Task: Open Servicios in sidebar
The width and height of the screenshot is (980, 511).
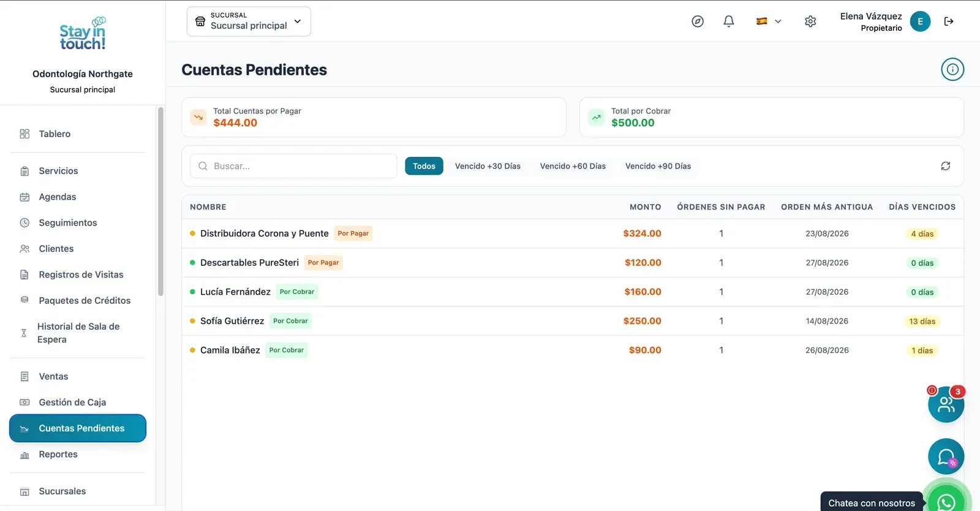Action: [x=78, y=171]
